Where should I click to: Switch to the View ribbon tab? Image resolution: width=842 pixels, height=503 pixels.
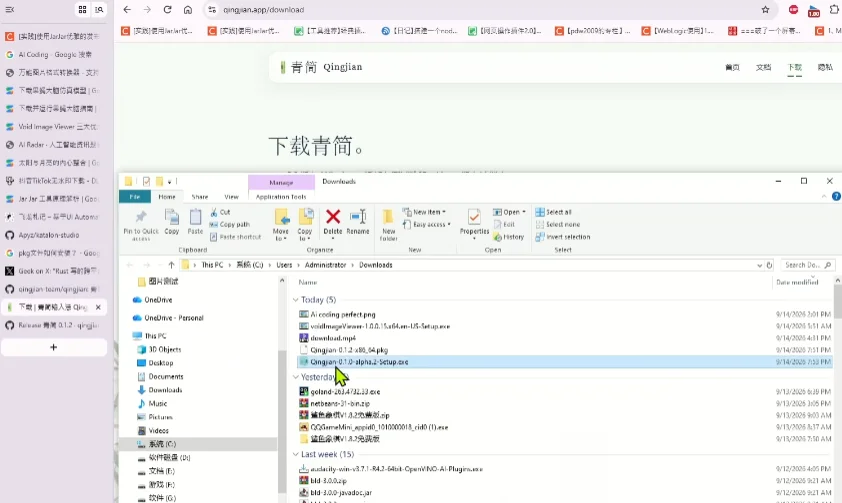(231, 196)
